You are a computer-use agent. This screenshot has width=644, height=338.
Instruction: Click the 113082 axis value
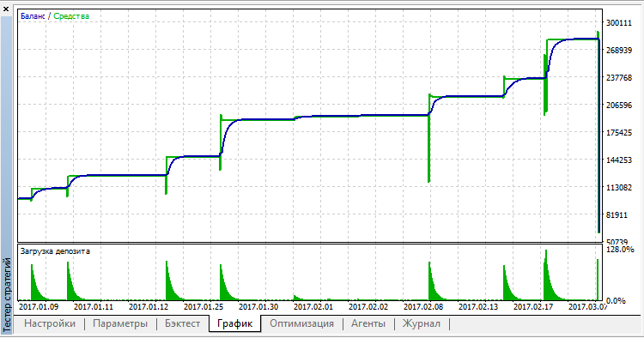[619, 188]
